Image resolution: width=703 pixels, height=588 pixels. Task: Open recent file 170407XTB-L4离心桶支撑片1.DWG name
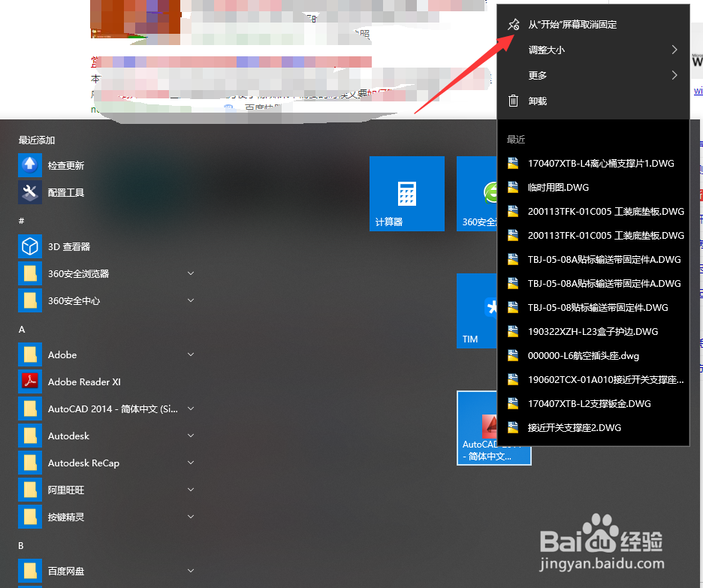(x=601, y=163)
